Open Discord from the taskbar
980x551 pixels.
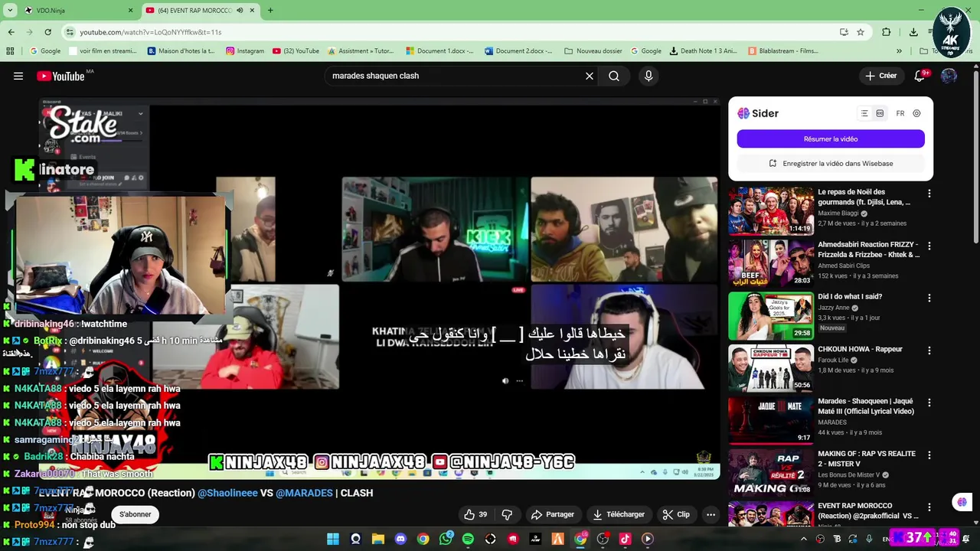pos(400,539)
